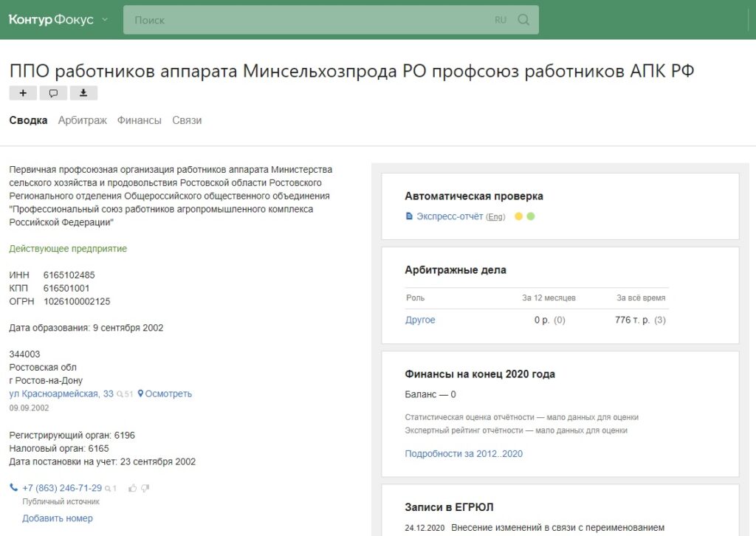
Task: Open address link ул Красноармейская, 33
Action: 61,394
